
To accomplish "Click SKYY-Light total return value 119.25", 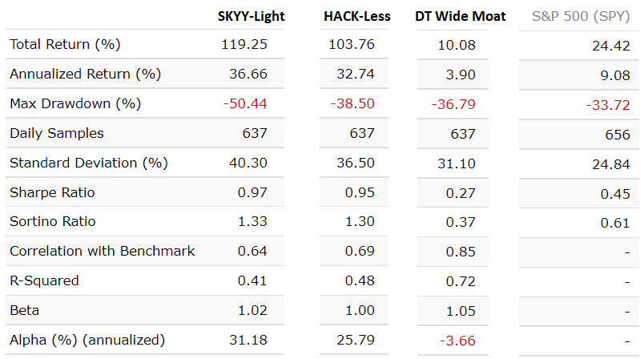I will point(244,44).
